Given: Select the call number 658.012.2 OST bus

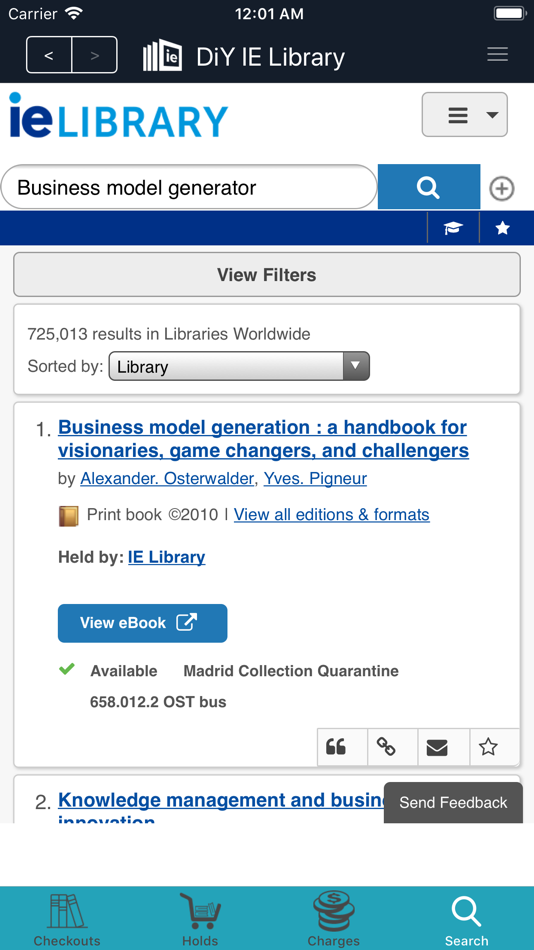Looking at the screenshot, I should click(x=158, y=702).
